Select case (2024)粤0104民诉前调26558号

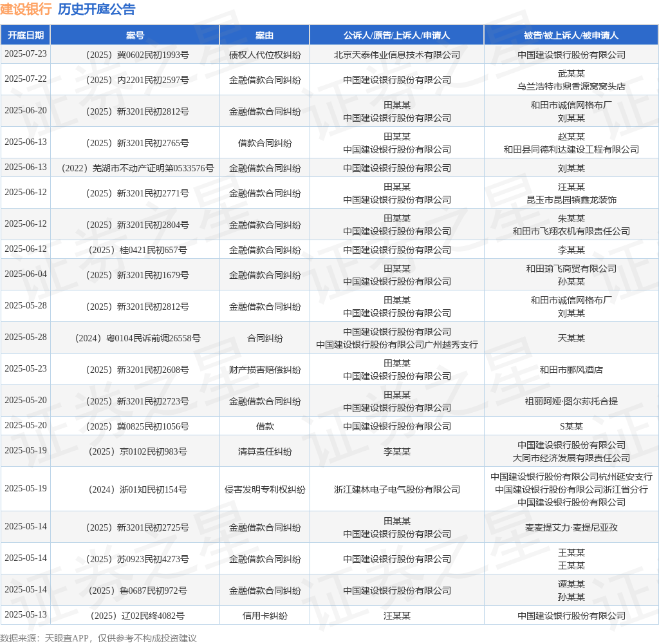(138, 338)
